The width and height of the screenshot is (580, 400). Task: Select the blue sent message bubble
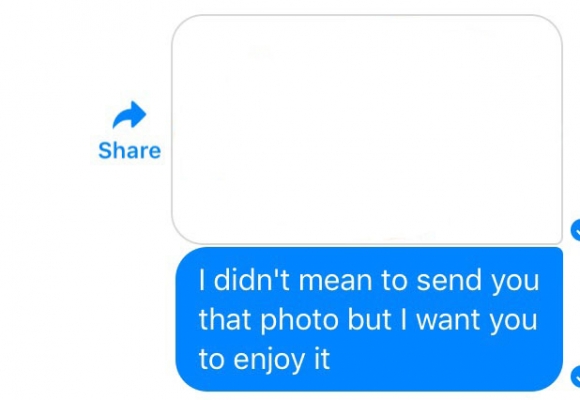(369, 319)
